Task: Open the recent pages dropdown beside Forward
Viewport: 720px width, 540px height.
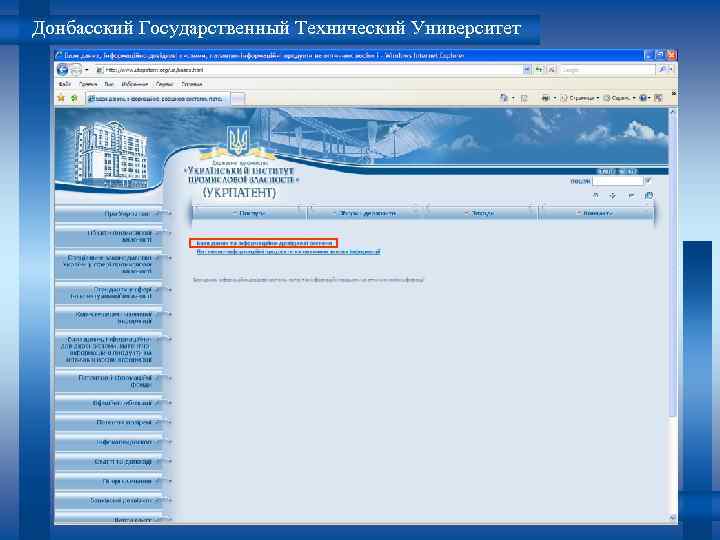Action: pyautogui.click(x=86, y=70)
